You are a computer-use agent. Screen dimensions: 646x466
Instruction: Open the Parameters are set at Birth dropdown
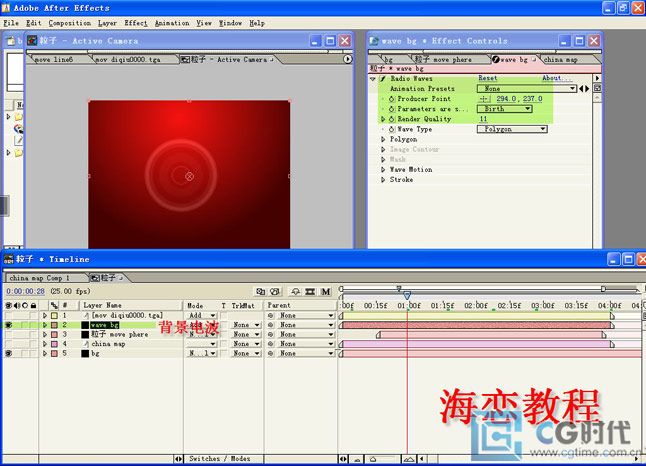504,109
